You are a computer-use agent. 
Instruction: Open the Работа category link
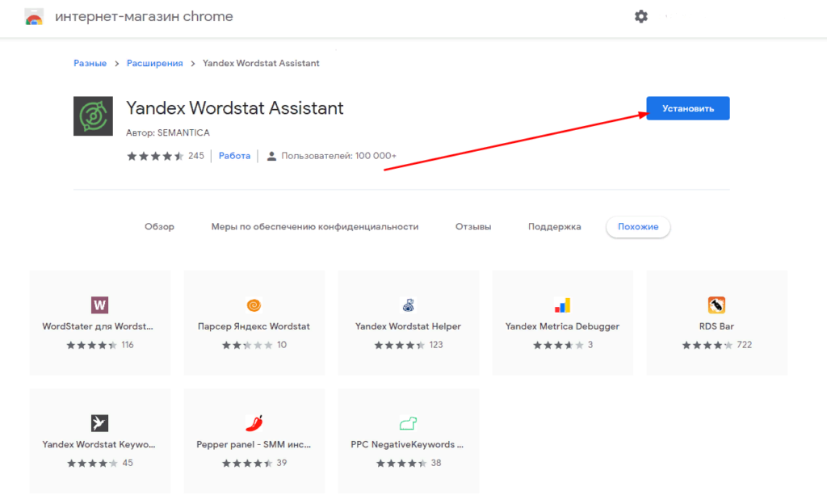tap(235, 156)
